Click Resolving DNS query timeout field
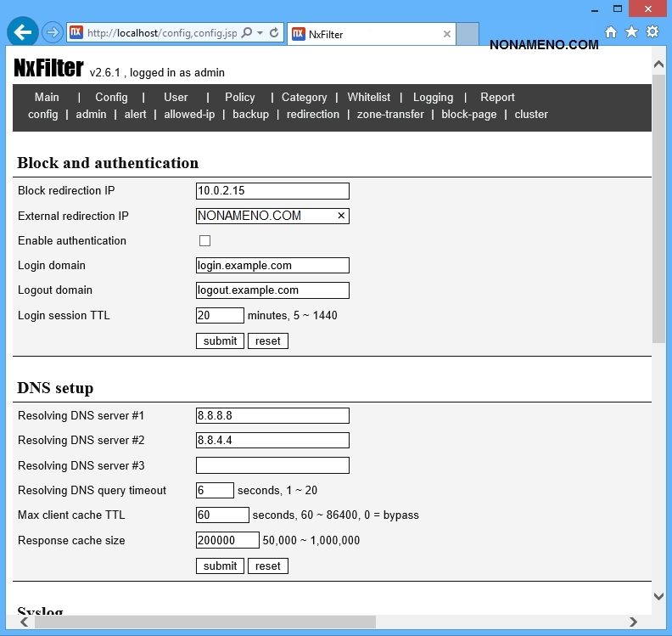 pos(215,490)
